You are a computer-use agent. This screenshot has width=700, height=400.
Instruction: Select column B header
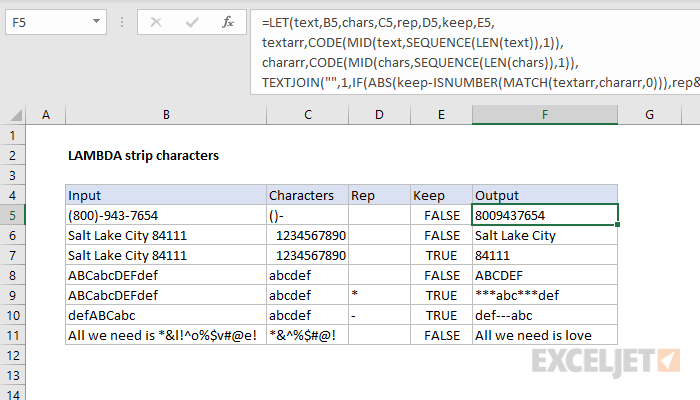166,115
